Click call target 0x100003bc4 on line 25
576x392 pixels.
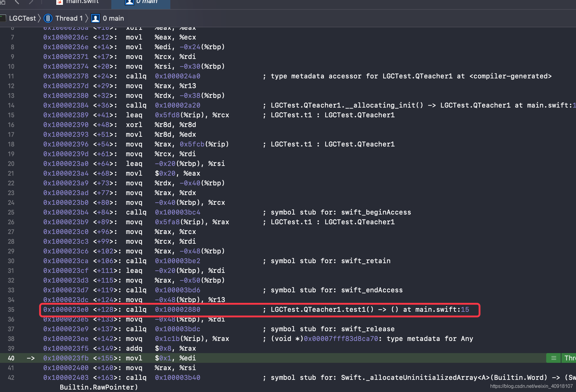[x=178, y=212]
